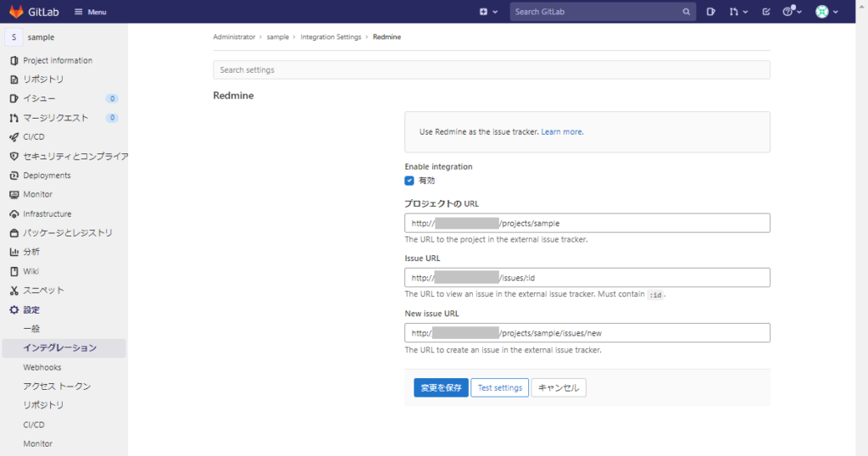Follow the Learn more link

pos(562,131)
